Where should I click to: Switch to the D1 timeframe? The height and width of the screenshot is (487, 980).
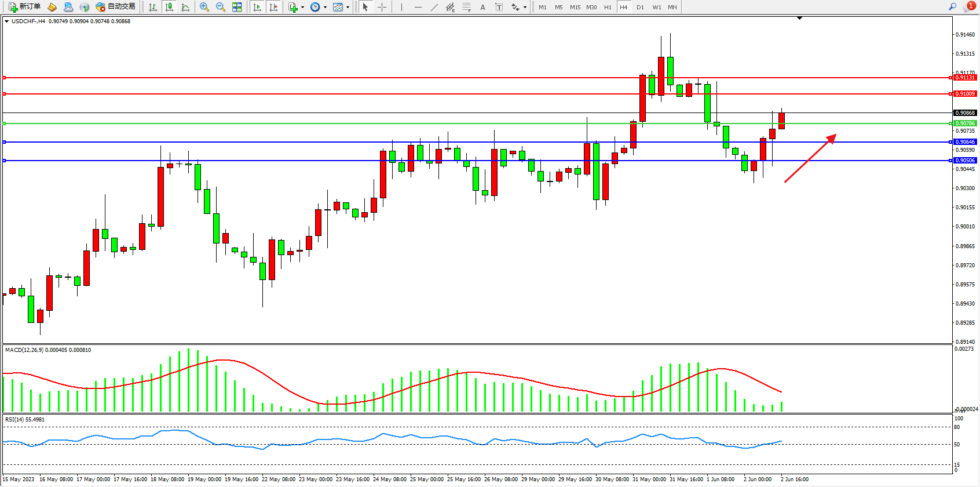pos(640,7)
